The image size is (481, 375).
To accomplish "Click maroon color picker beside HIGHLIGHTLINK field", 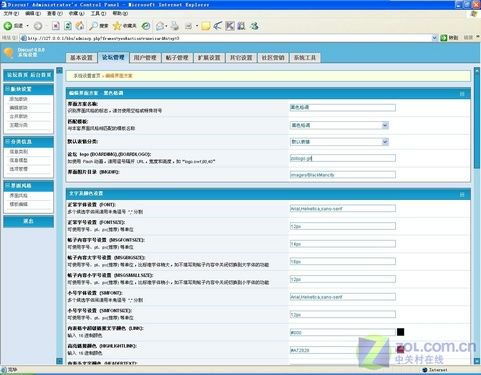I will click(400, 349).
